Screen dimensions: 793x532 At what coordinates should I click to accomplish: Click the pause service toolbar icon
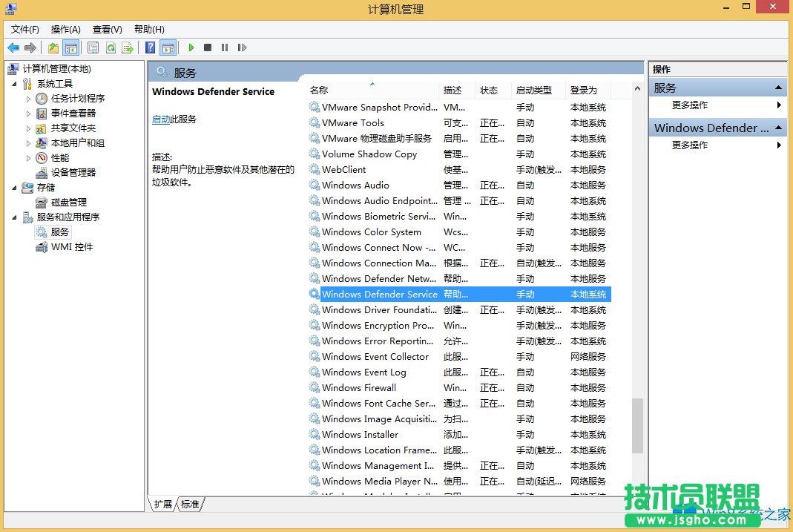[224, 47]
